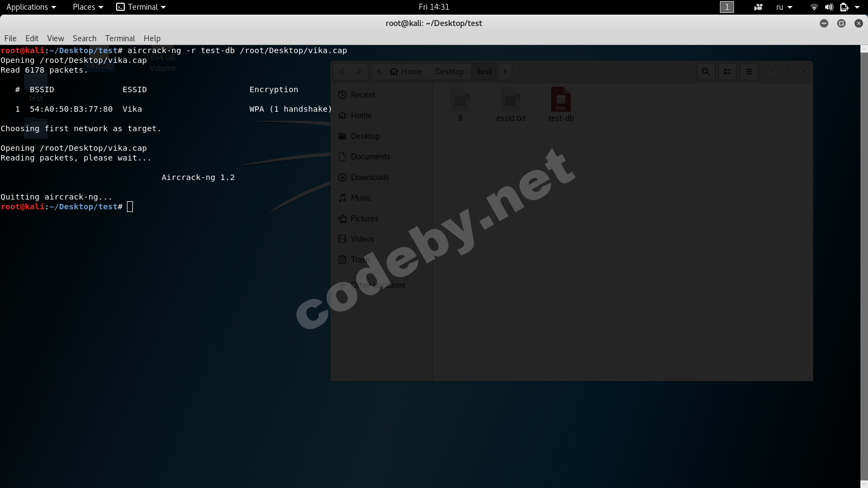868x488 pixels.
Task: Open the Places menu in top panel
Action: (x=88, y=7)
